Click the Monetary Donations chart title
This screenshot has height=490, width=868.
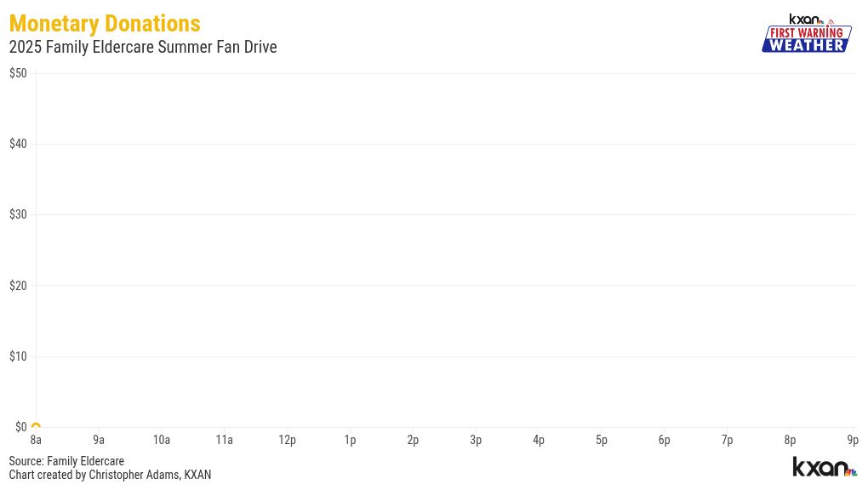coord(105,24)
